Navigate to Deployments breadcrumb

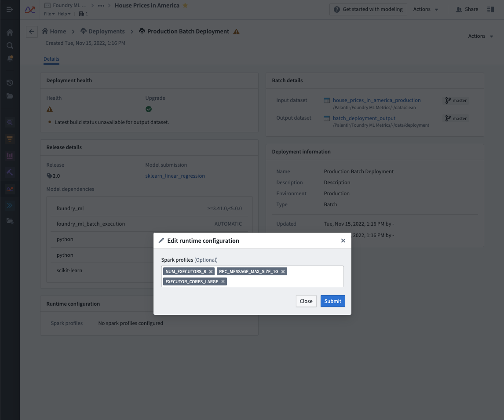pos(102,31)
